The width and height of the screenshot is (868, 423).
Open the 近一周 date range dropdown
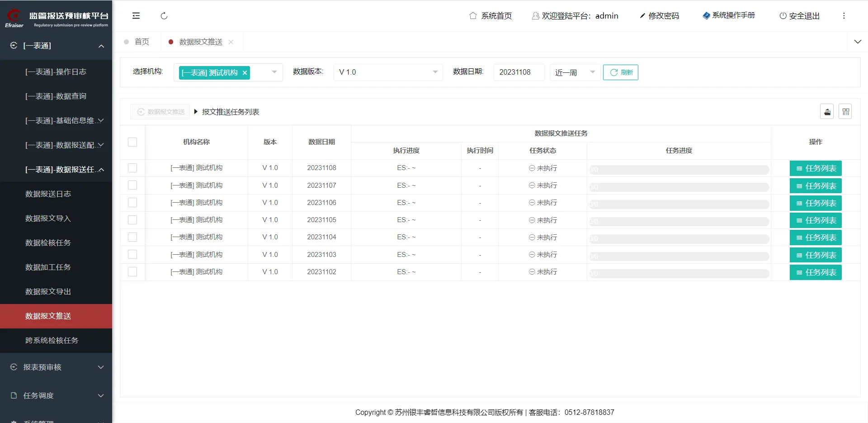(575, 72)
